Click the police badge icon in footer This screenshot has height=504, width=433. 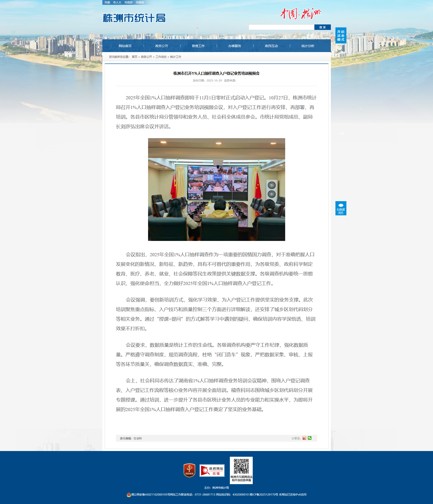click(x=129, y=494)
